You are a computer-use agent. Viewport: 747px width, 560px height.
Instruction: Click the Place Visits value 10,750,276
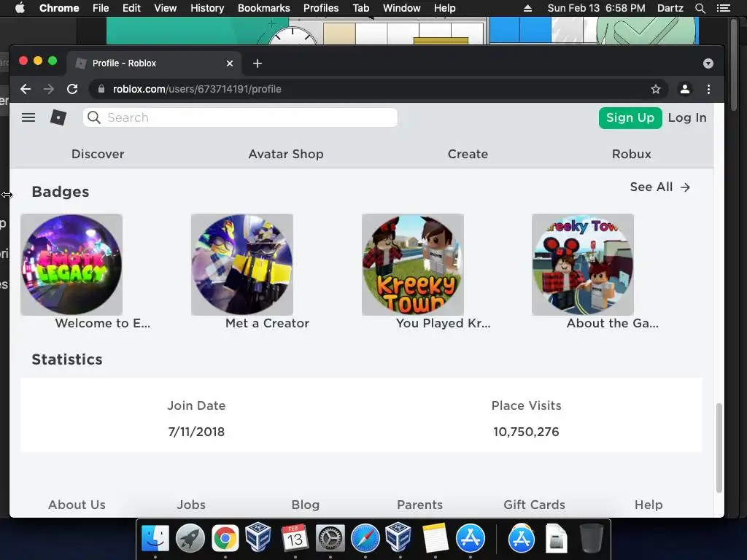pyautogui.click(x=526, y=432)
